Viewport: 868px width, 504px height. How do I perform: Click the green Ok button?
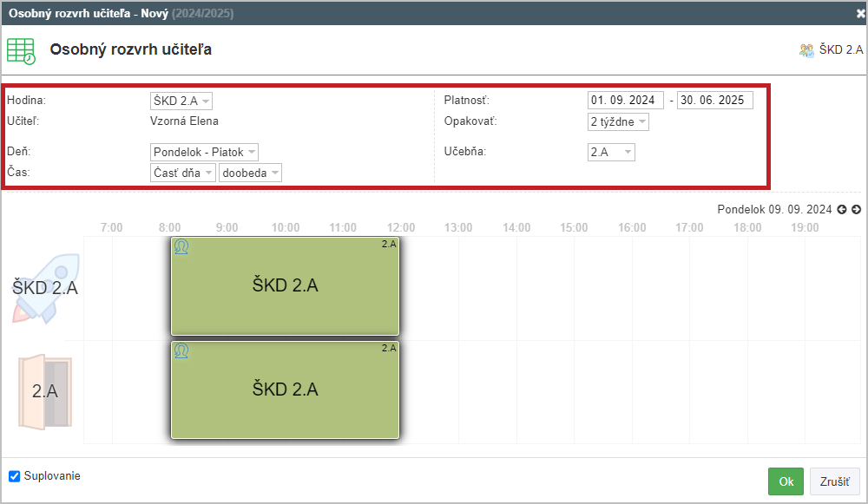tap(786, 481)
